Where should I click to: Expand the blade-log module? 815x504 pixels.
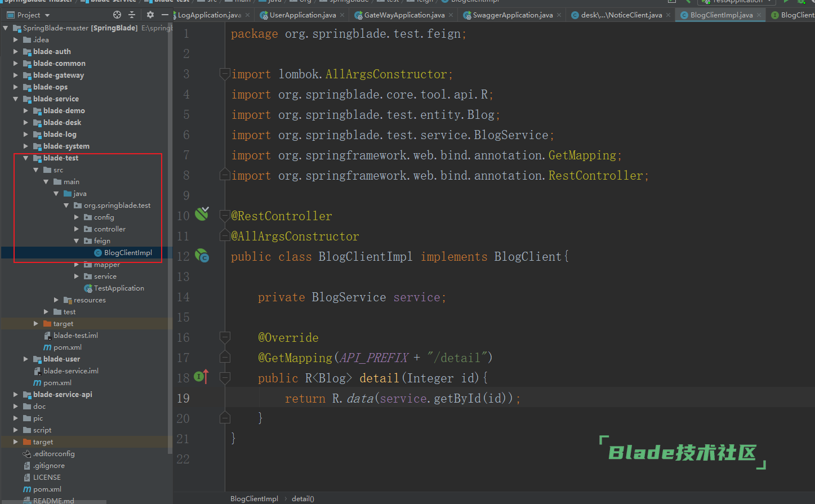click(26, 135)
